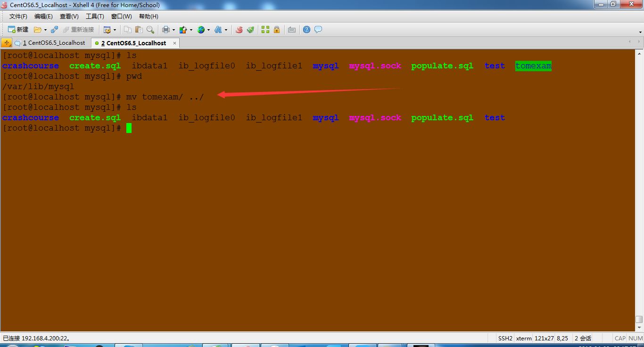
Task: Click status text 已连接 192.168.4.200:22
Action: pos(36,338)
